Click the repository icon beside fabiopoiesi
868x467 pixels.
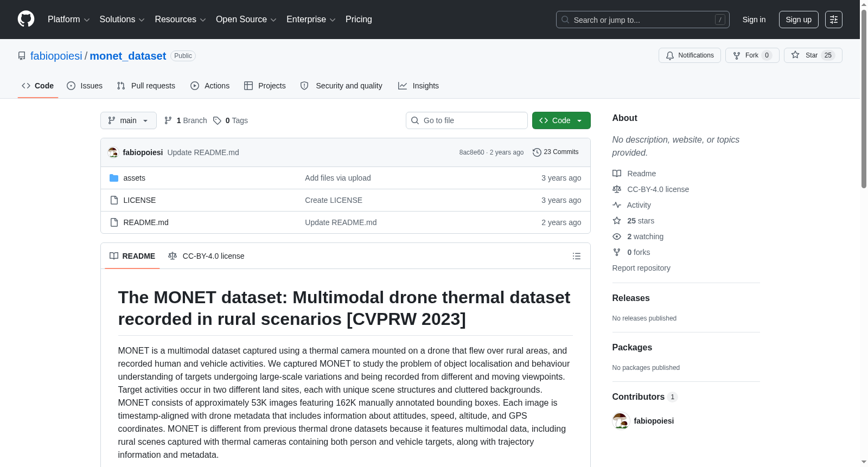pyautogui.click(x=22, y=56)
